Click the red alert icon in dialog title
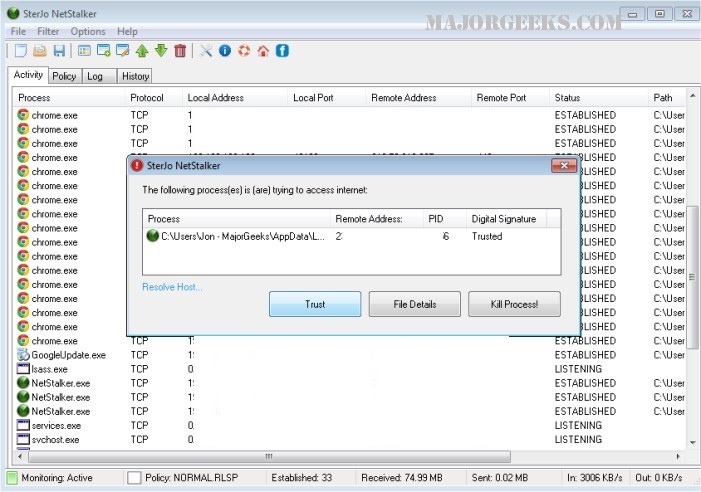 (x=137, y=166)
